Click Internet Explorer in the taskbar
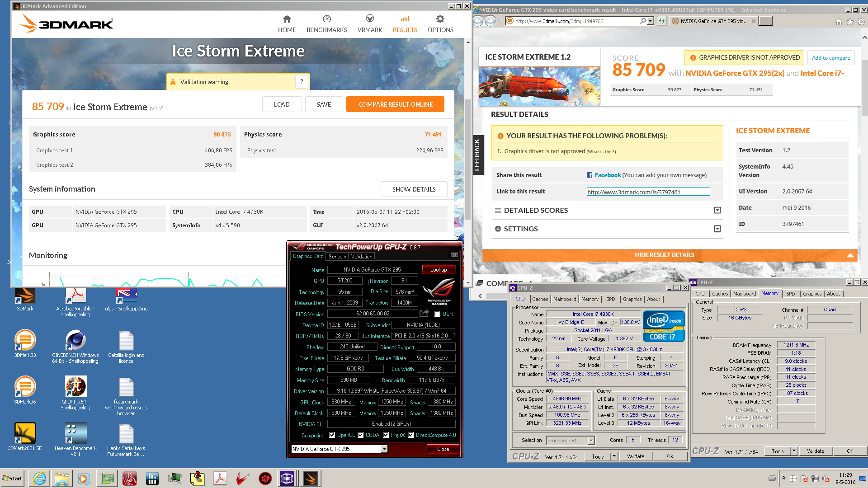 [x=40, y=479]
